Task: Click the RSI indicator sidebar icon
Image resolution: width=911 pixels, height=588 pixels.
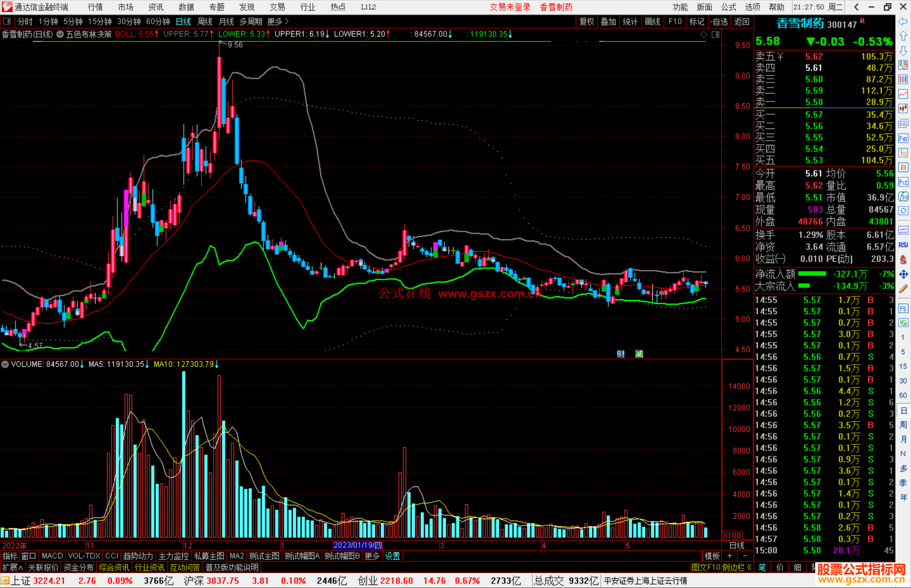Action: 903,245
